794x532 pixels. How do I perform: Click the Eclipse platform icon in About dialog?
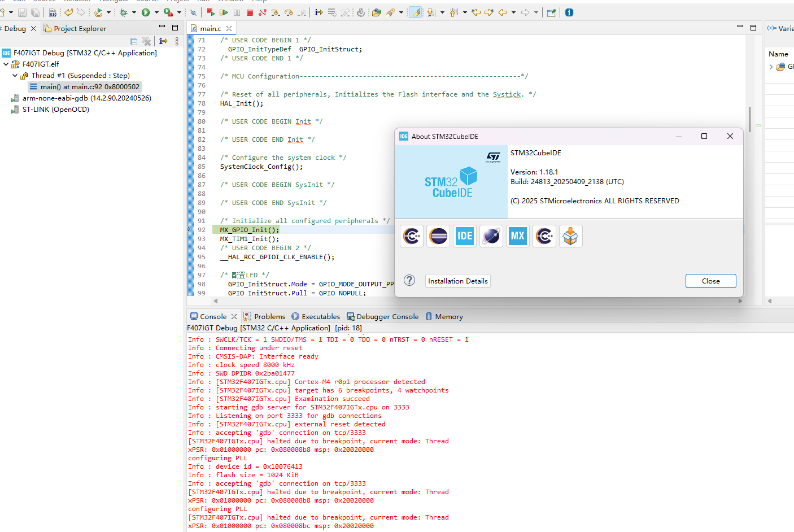coord(438,236)
